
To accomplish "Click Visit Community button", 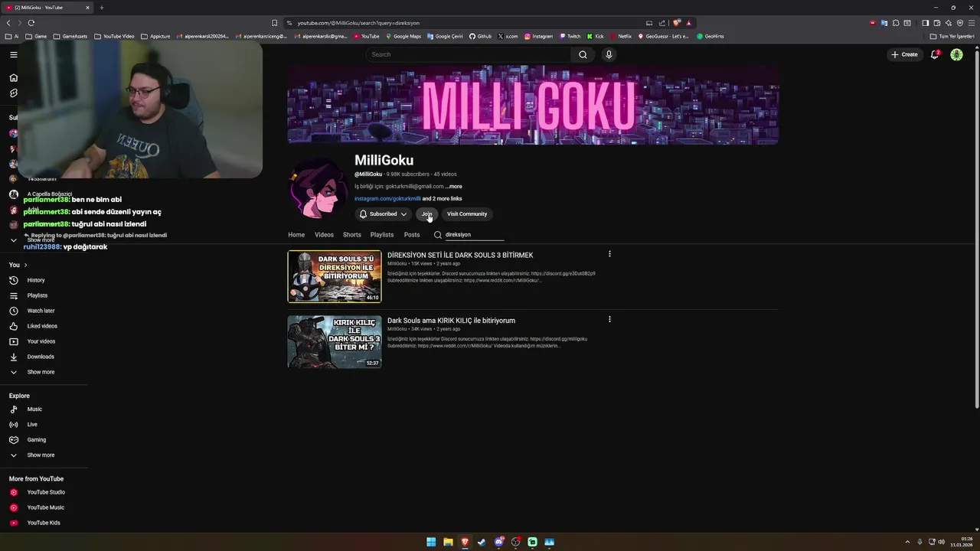I will tap(467, 214).
